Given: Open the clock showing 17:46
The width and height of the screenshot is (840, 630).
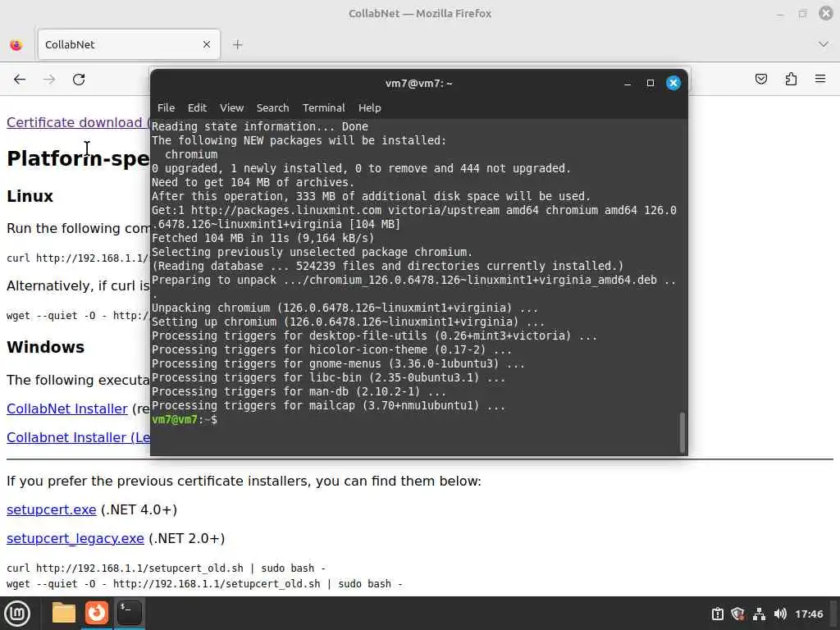Looking at the screenshot, I should (809, 614).
